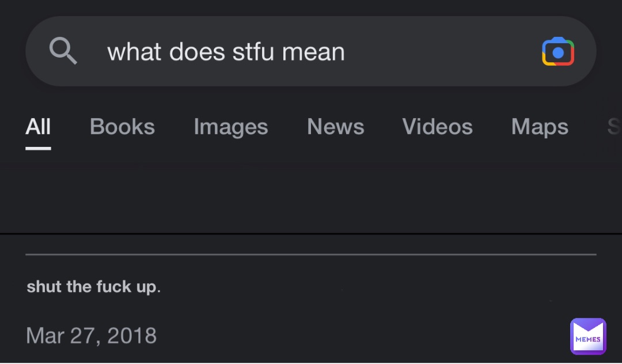Open Google Lens camera search
The image size is (622, 364).
tap(557, 51)
